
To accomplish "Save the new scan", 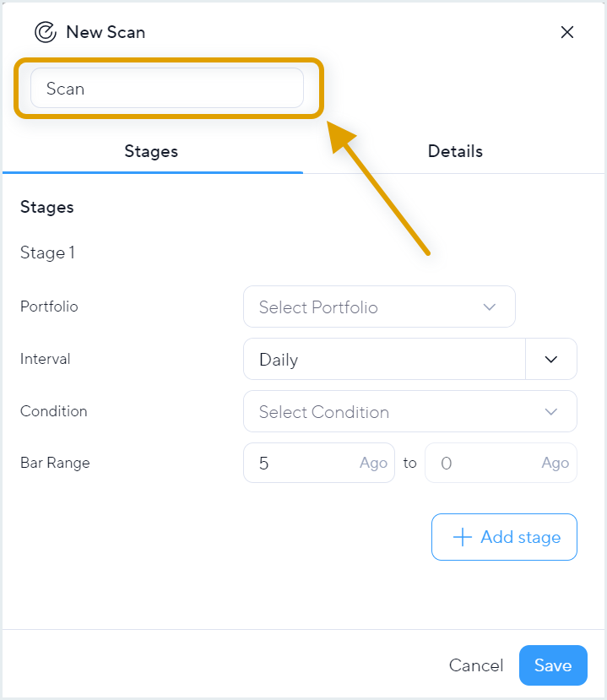I will 553,665.
